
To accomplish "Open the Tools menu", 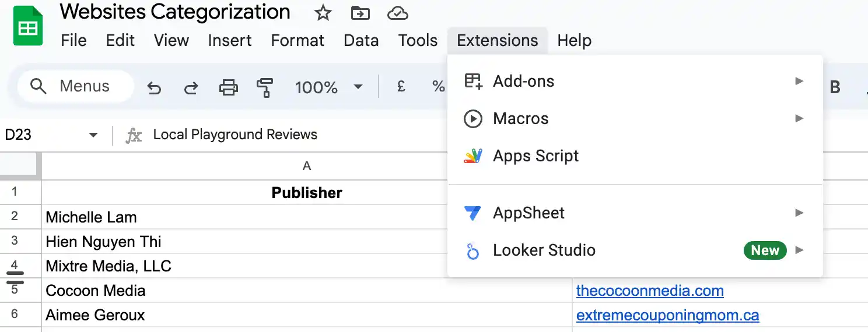I will (418, 40).
